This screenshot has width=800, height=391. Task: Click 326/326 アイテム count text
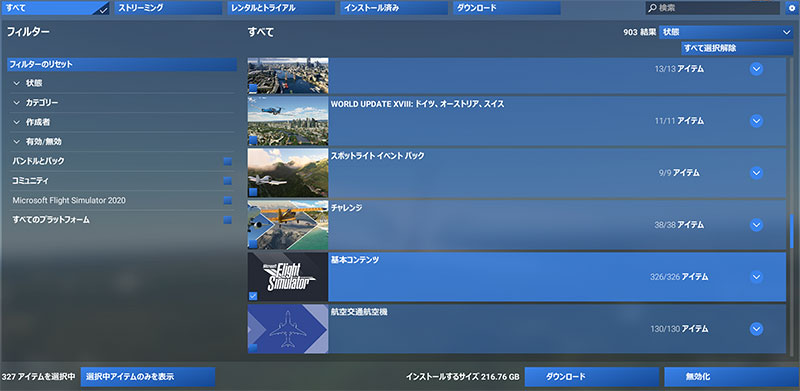point(679,277)
